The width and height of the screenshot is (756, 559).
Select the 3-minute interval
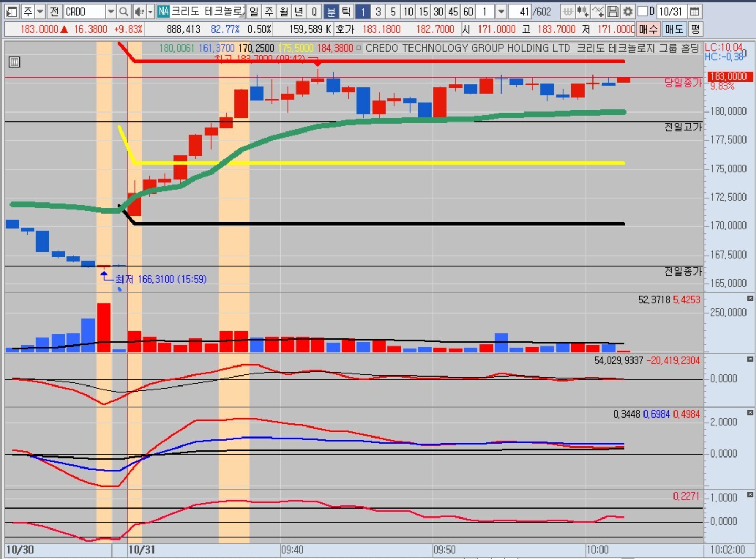coord(378,11)
